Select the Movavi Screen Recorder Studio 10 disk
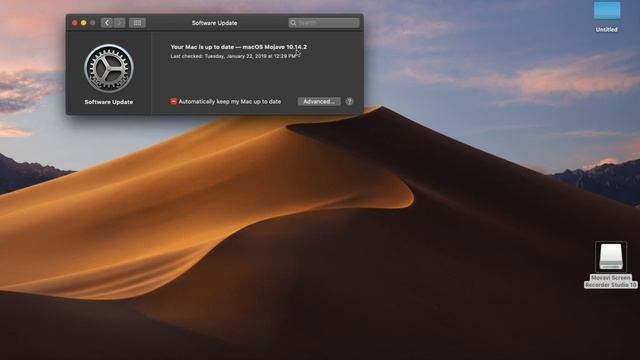This screenshot has width=640, height=360. (611, 257)
